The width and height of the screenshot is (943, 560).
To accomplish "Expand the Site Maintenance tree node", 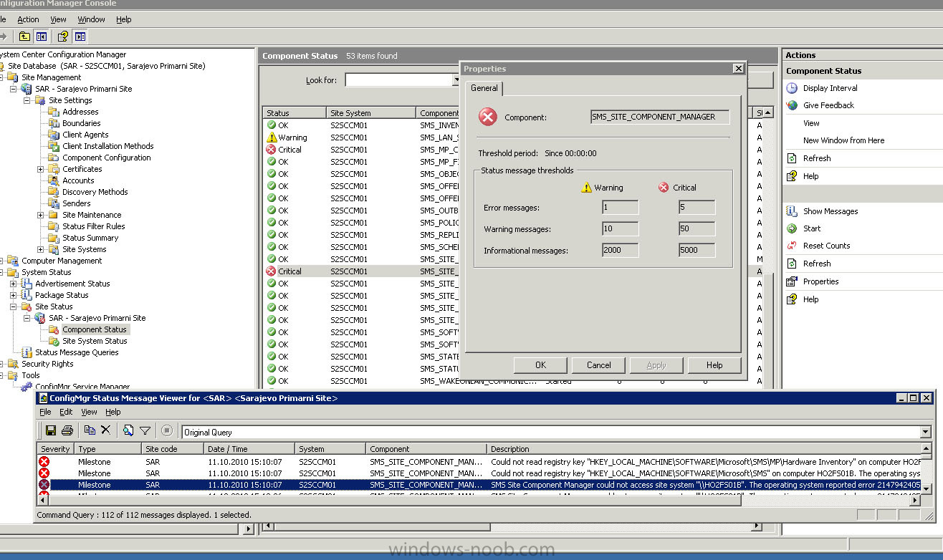I will (x=41, y=215).
